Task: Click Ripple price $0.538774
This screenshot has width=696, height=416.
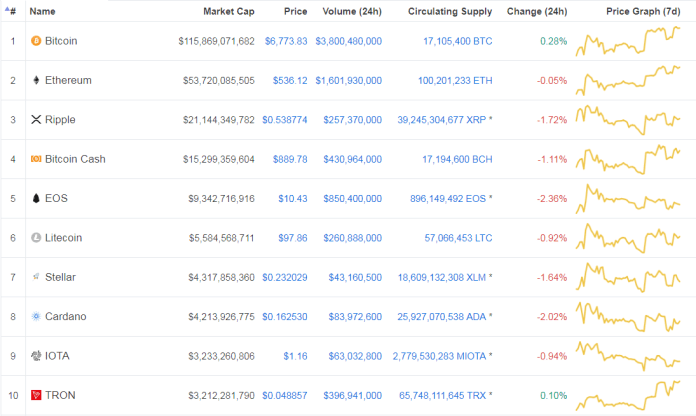Action: coord(285,120)
